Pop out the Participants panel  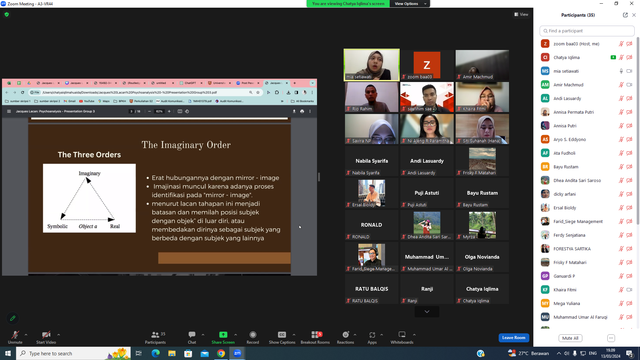(x=625, y=15)
